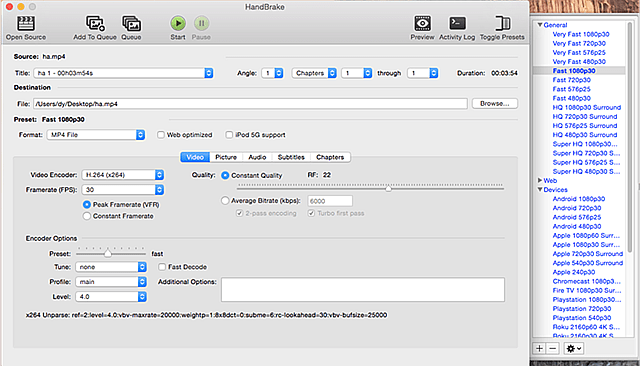Select the Apple 540p30 Surround preset
This screenshot has width=640, height=366.
[587, 263]
